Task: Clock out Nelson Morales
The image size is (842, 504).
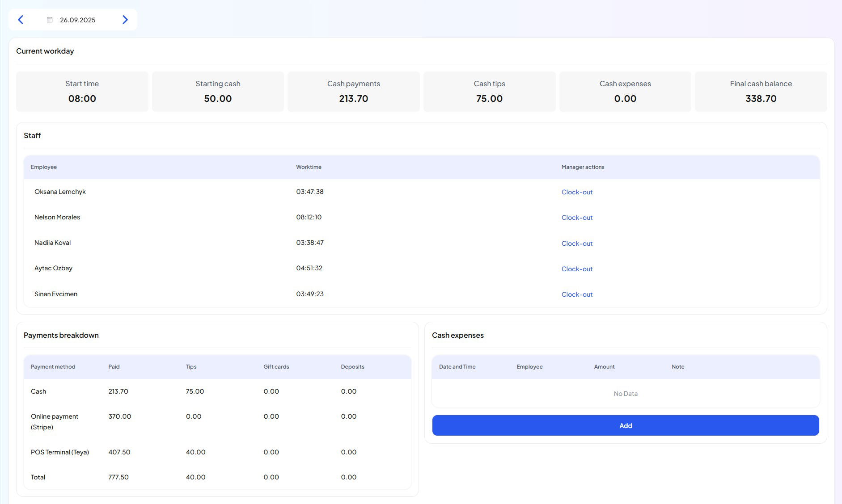Action: click(577, 218)
